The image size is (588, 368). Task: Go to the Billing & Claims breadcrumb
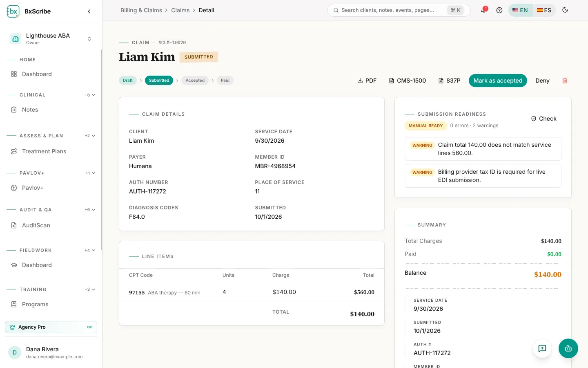[x=141, y=10]
